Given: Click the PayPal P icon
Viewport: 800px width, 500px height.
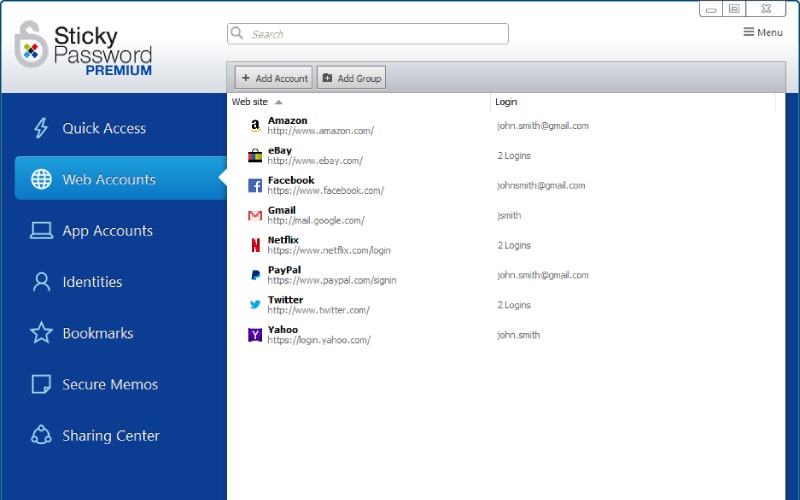Looking at the screenshot, I should tap(255, 275).
